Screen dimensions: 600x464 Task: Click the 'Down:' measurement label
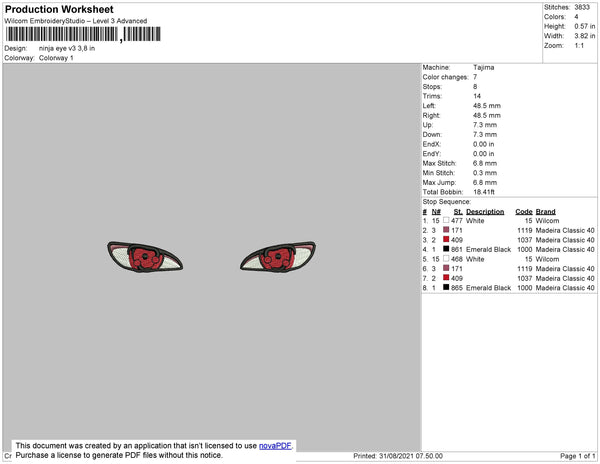pyautogui.click(x=432, y=134)
